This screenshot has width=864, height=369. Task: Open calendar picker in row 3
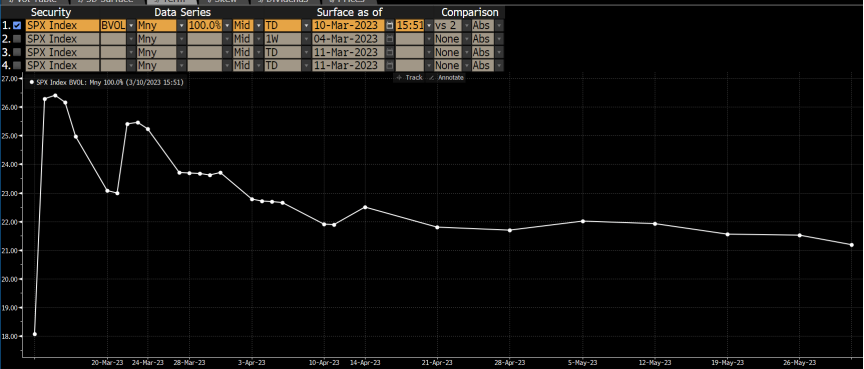[390, 52]
